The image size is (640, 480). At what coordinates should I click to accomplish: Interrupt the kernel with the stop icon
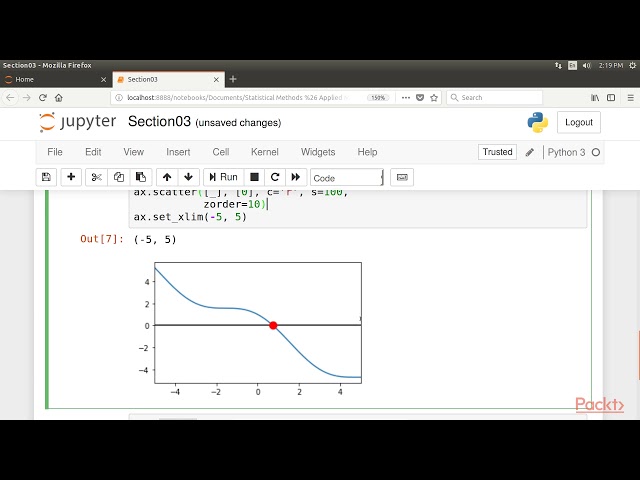point(254,177)
